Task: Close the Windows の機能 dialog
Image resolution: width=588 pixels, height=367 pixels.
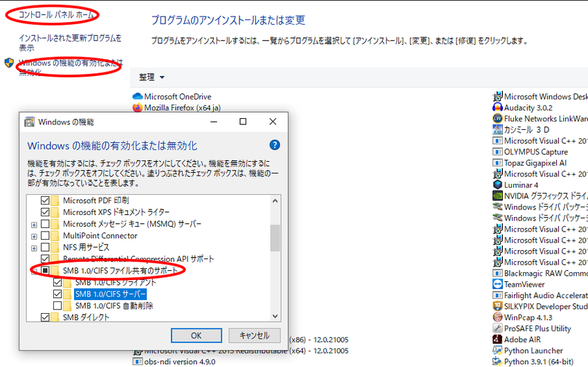Action: point(273,122)
